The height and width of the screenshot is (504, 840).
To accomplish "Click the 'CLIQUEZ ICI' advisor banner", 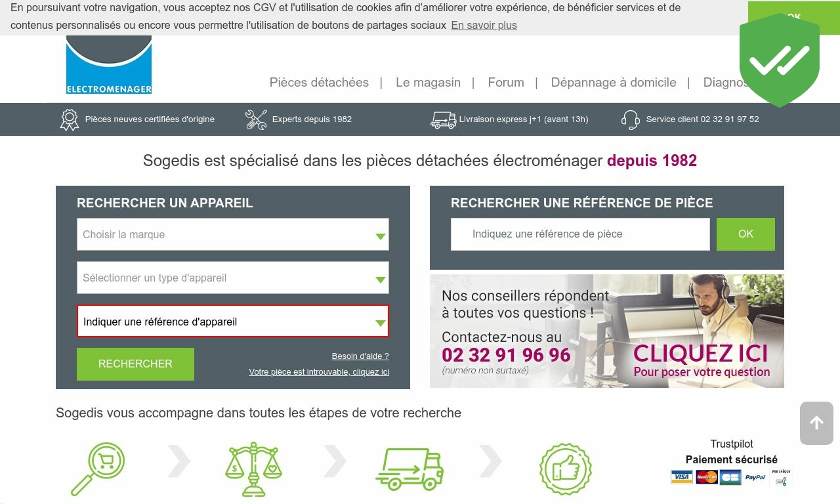I will (607, 331).
